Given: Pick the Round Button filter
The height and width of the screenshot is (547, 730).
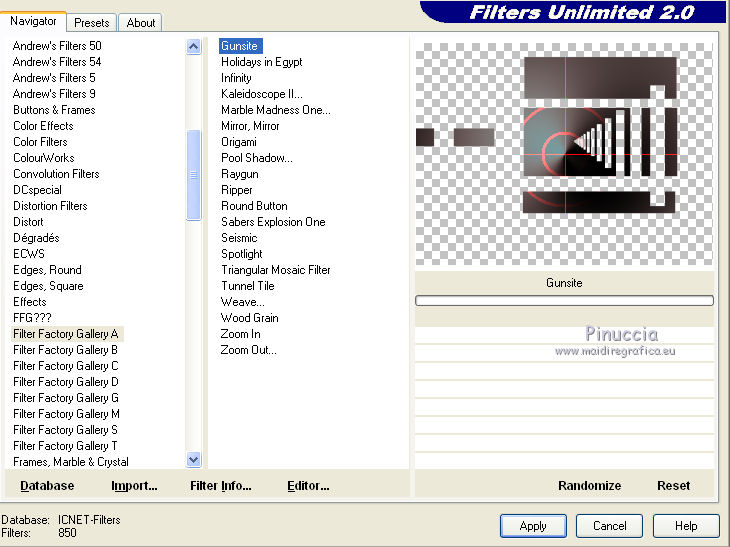Looking at the screenshot, I should (x=254, y=206).
